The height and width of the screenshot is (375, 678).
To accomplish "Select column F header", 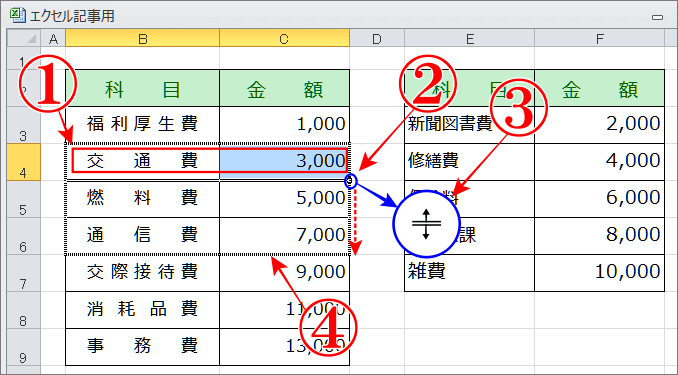I will tap(599, 38).
